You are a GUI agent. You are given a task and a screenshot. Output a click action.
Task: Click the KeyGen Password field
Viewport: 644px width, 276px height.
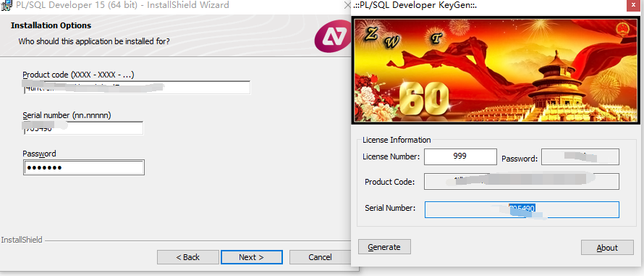(x=580, y=156)
